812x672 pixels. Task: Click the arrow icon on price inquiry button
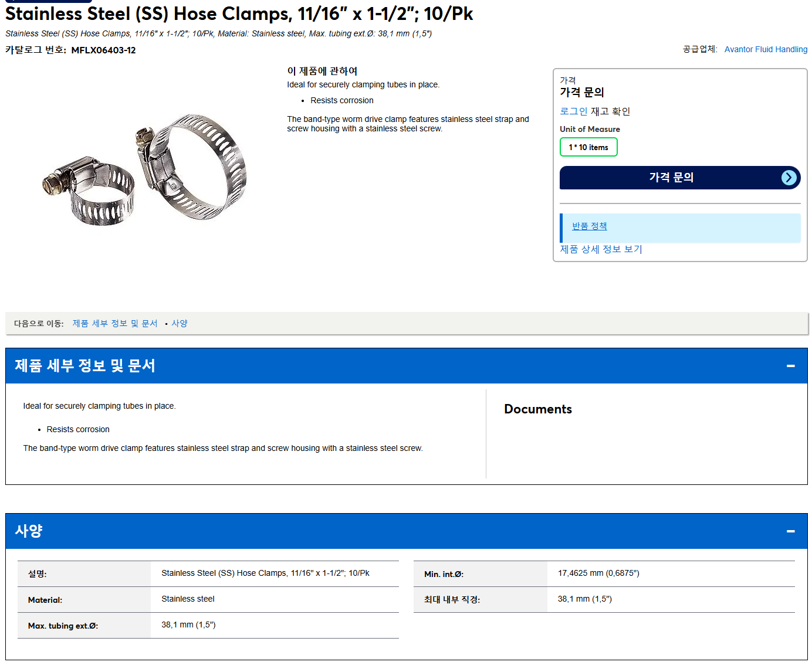pos(789,178)
